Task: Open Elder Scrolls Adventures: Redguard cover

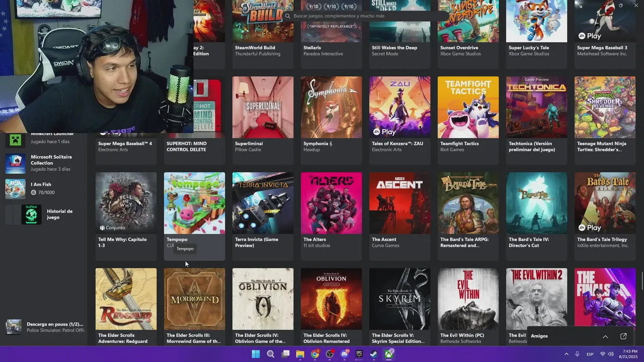Action: 126,299
